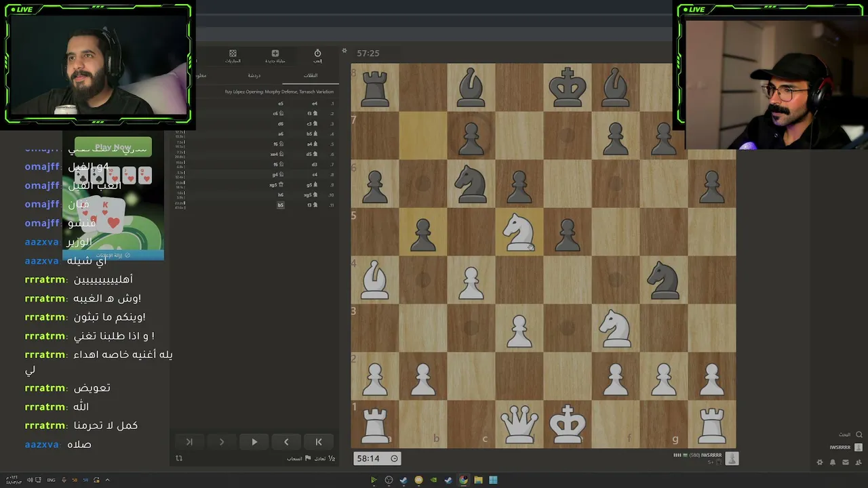Open the messages envelope
Screen dimensions: 868x488
pos(846,462)
